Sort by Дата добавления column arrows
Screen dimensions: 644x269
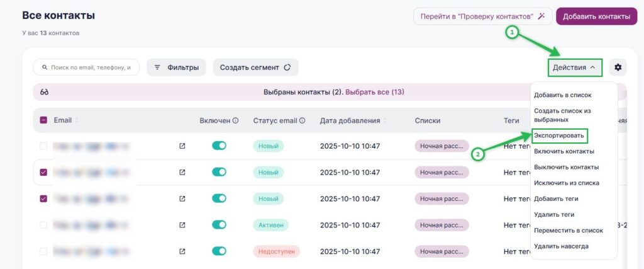[x=386, y=120]
